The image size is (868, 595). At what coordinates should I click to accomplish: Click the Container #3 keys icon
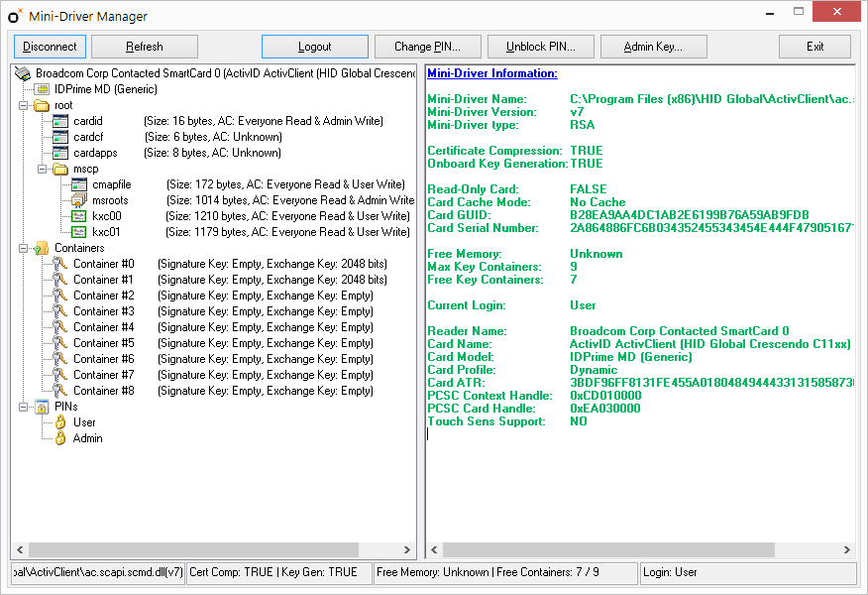[x=59, y=311]
